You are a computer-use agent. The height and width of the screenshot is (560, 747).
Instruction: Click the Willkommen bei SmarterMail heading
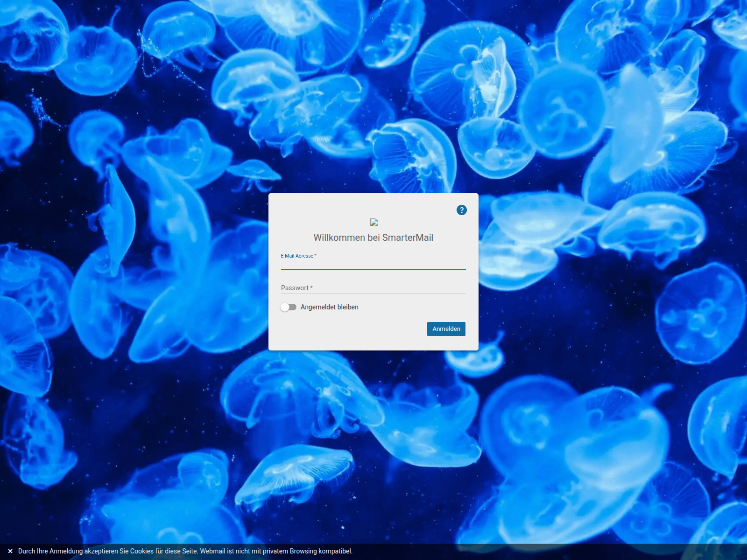pyautogui.click(x=373, y=238)
